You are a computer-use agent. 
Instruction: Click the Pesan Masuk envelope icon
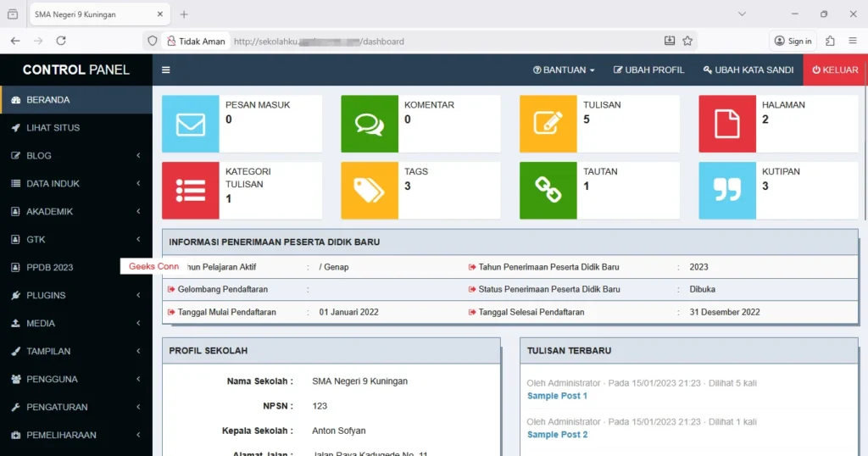[191, 124]
